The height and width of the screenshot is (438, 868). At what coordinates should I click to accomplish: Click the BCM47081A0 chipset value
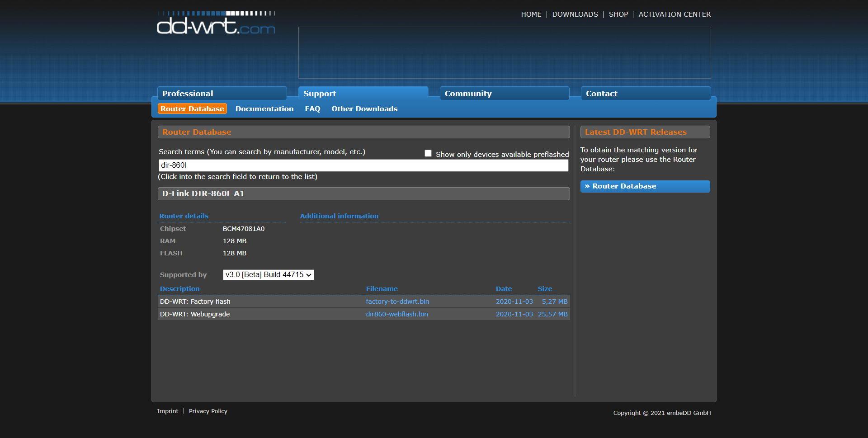click(x=244, y=229)
